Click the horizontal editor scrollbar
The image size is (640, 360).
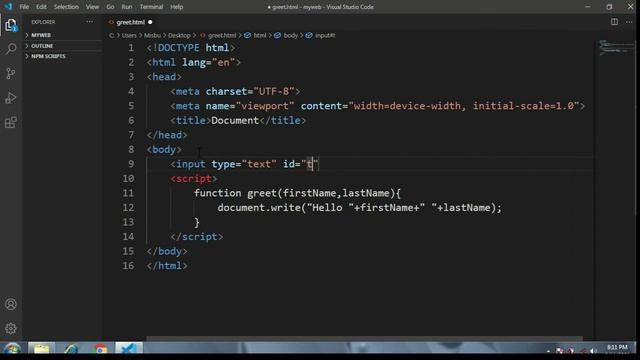click(364, 338)
